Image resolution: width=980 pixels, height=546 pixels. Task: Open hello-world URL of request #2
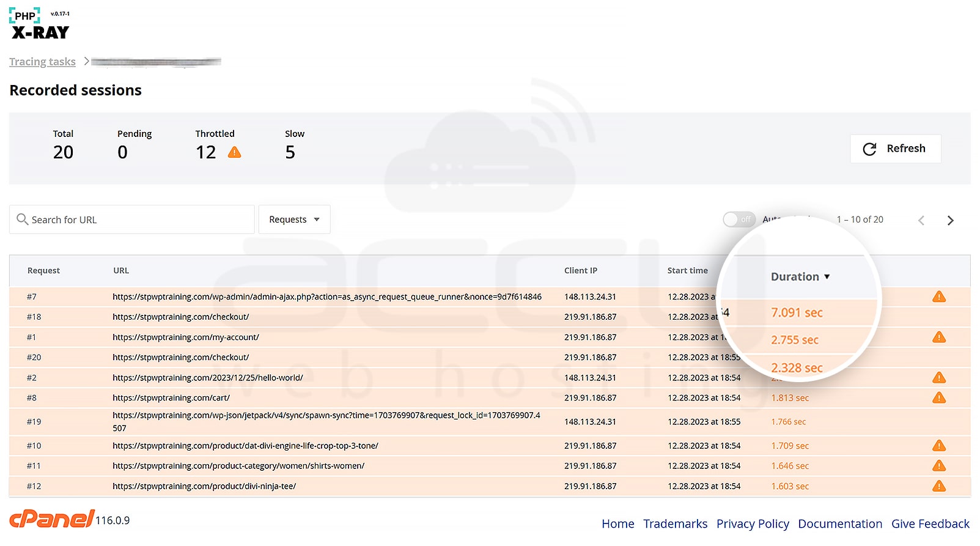[208, 378]
